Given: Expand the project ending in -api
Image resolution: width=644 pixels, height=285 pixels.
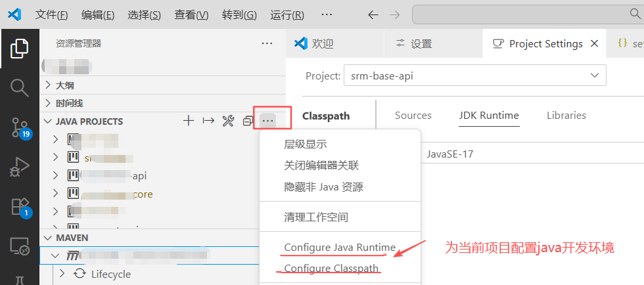Looking at the screenshot, I should [56, 176].
